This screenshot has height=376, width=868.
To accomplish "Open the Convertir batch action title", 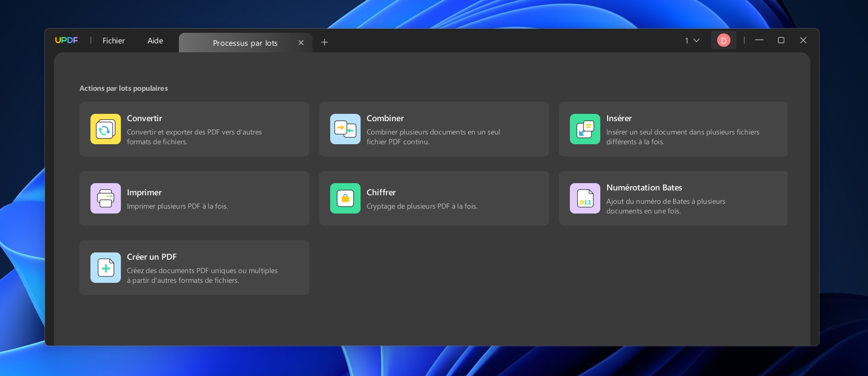I will pos(144,118).
